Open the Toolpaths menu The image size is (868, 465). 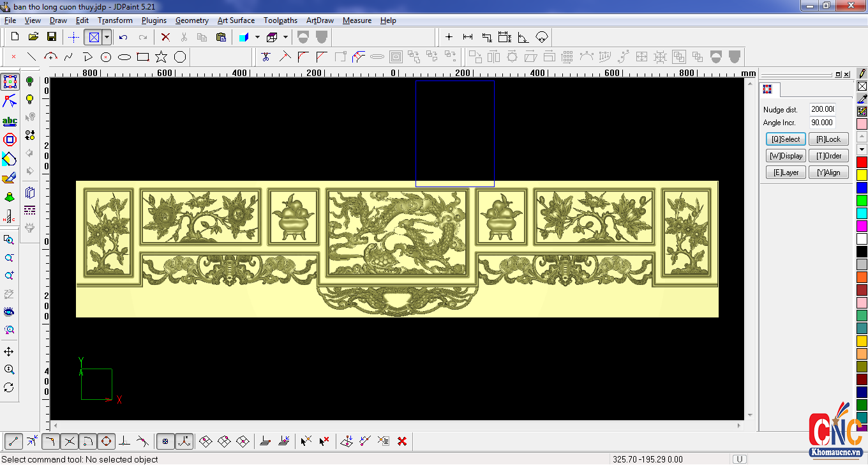point(280,20)
